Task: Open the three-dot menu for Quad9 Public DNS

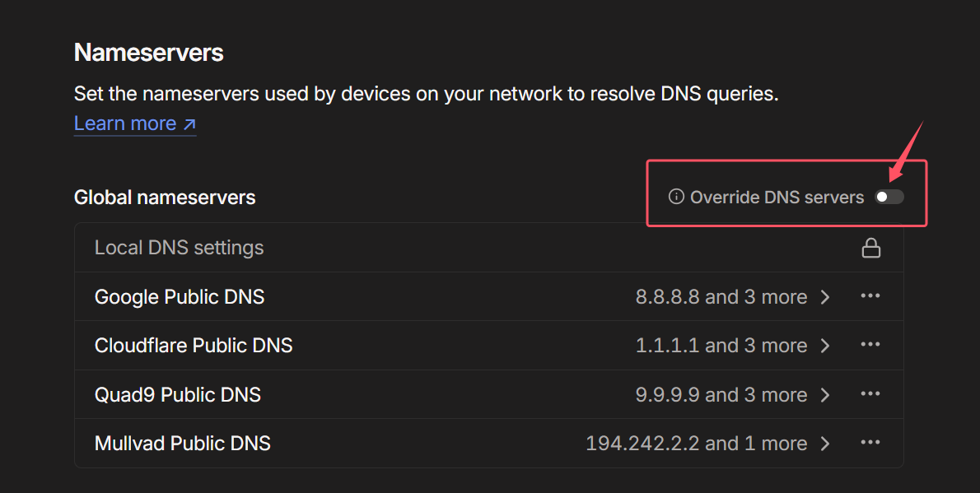Action: coord(870,394)
